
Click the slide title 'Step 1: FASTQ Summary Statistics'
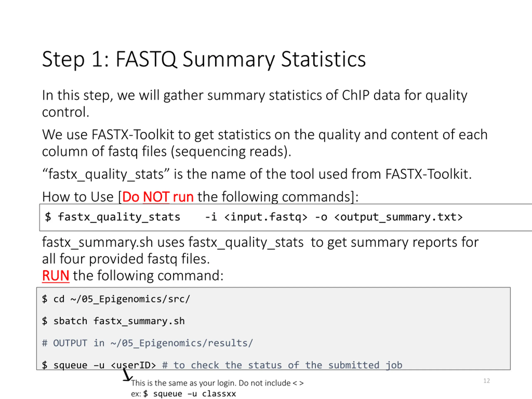click(204, 59)
